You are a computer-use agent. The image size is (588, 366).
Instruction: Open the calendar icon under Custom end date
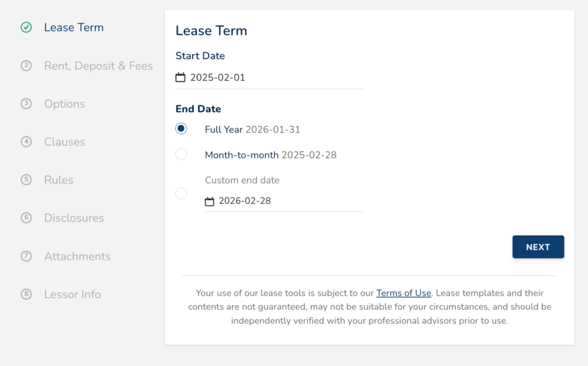(211, 200)
